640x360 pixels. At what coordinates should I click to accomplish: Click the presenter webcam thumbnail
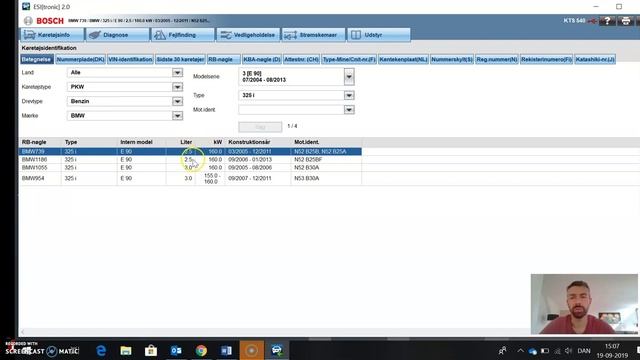584,304
